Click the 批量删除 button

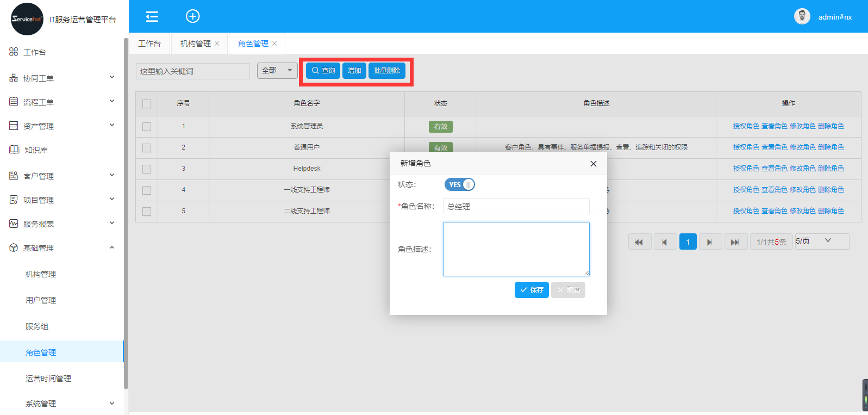pos(386,71)
